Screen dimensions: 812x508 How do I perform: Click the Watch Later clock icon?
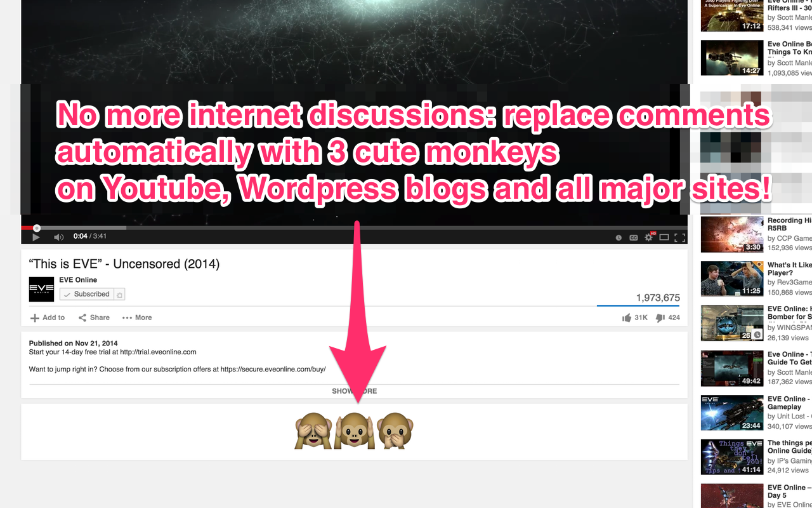619,237
